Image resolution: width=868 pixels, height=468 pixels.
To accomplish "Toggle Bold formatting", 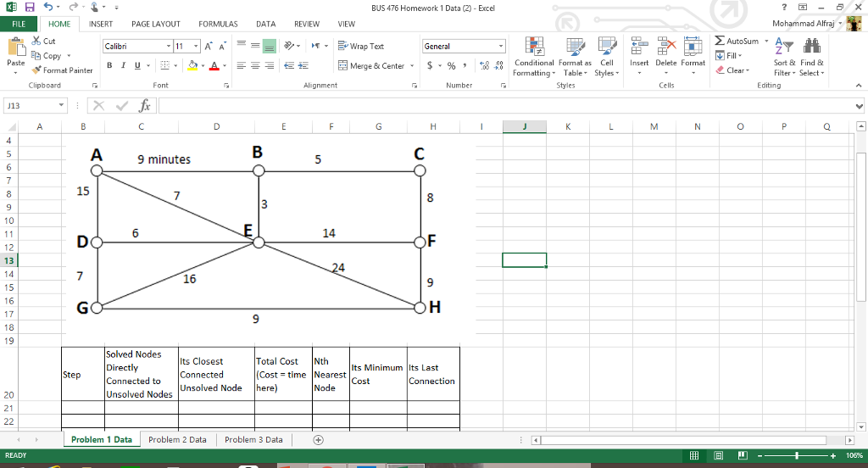I will (109, 65).
